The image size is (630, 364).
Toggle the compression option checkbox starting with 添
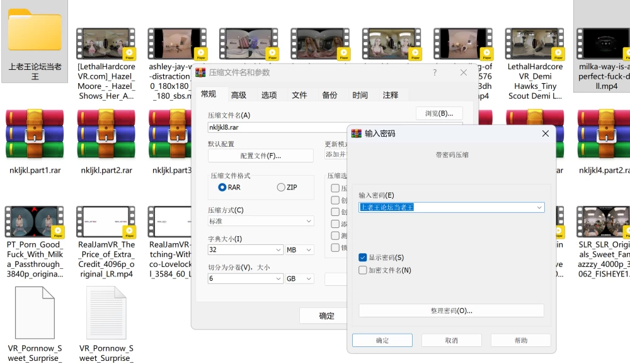pos(335,224)
